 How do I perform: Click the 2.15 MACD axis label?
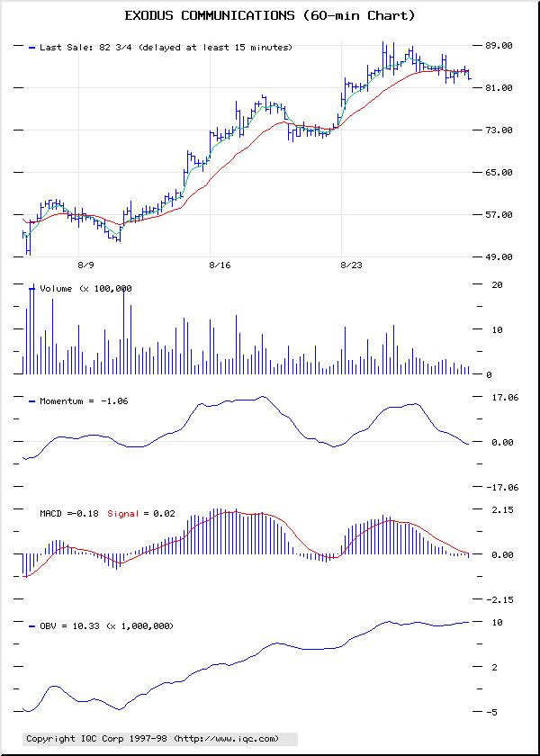tap(501, 509)
